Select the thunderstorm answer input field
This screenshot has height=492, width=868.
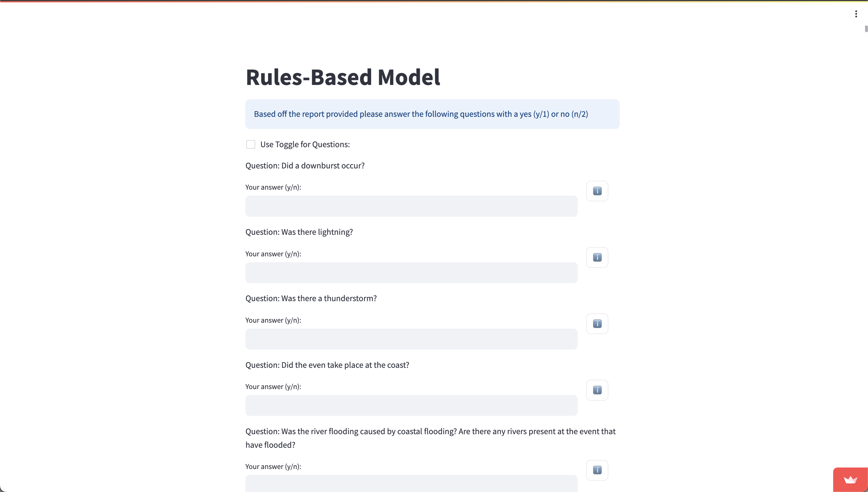click(411, 339)
